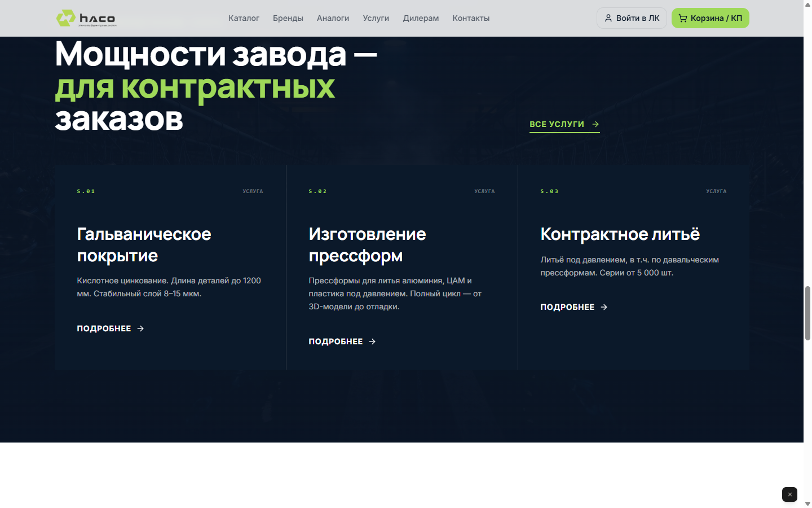Click Контрактное литьё heading
This screenshot has height=508, width=812.
pos(620,234)
